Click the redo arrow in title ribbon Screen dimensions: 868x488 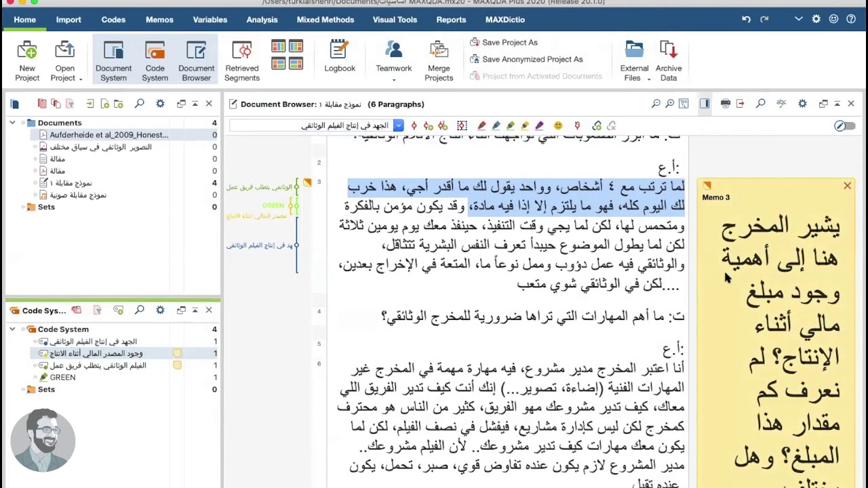click(764, 20)
